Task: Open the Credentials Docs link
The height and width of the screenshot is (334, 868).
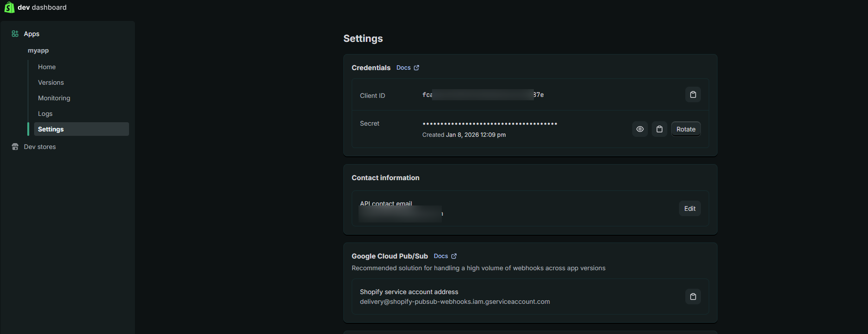Action: click(403, 68)
